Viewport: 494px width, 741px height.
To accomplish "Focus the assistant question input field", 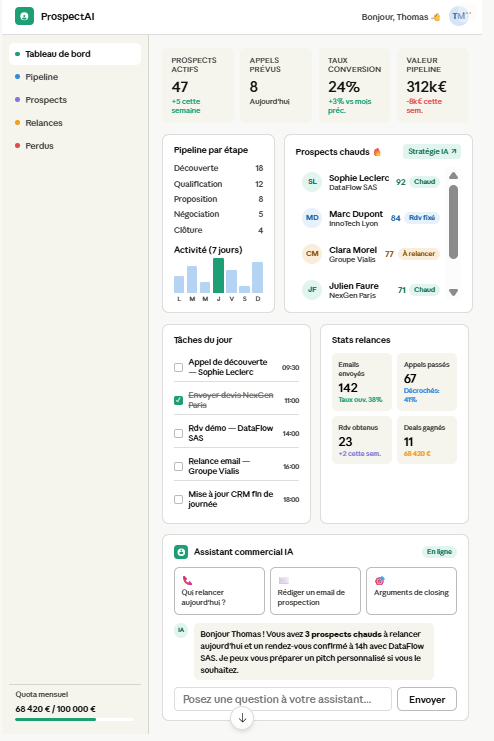I will tap(283, 699).
